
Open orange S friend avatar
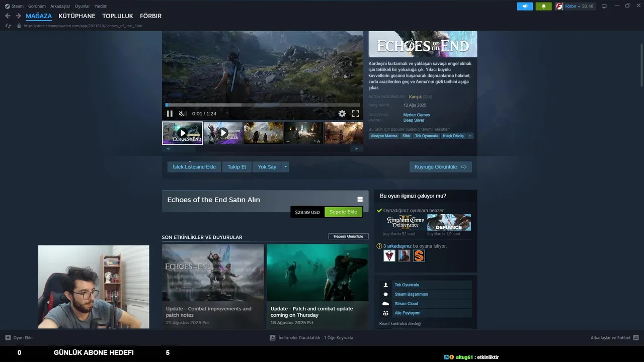click(x=419, y=256)
